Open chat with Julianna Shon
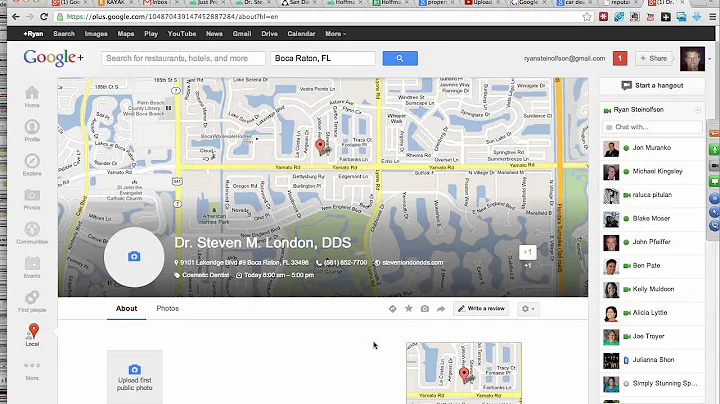Image resolution: width=720 pixels, height=404 pixels. click(x=652, y=360)
